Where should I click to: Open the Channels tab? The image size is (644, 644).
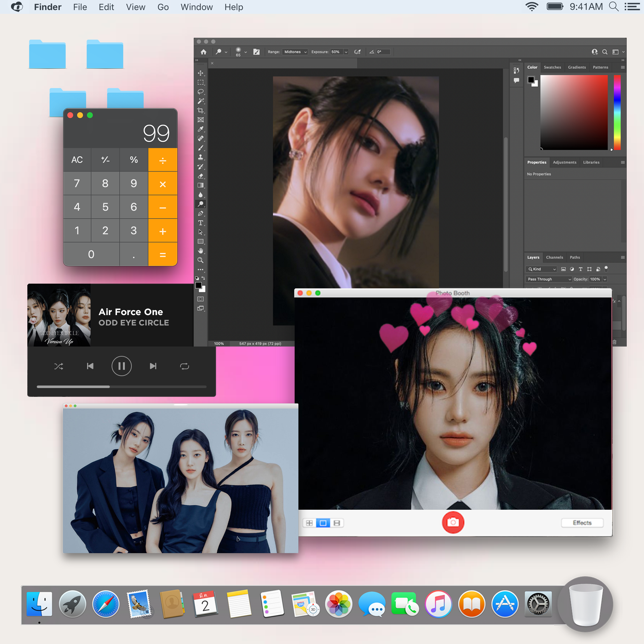click(554, 257)
